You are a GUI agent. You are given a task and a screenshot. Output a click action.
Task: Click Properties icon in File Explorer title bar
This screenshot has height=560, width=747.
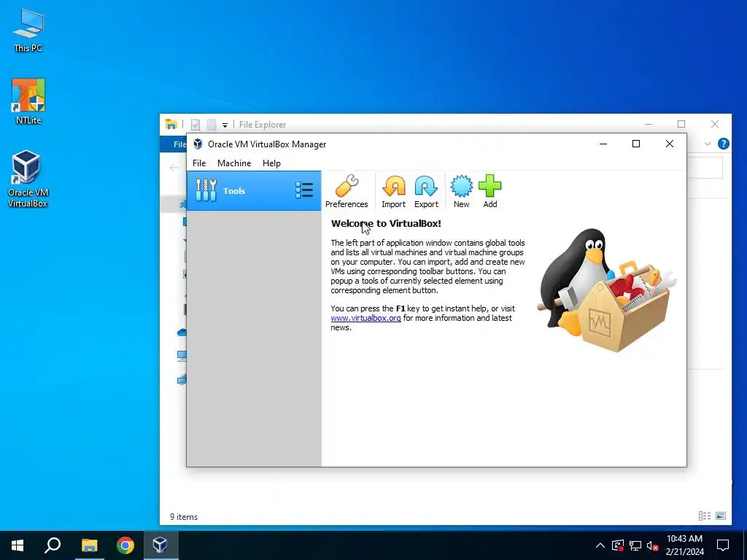[x=196, y=125]
